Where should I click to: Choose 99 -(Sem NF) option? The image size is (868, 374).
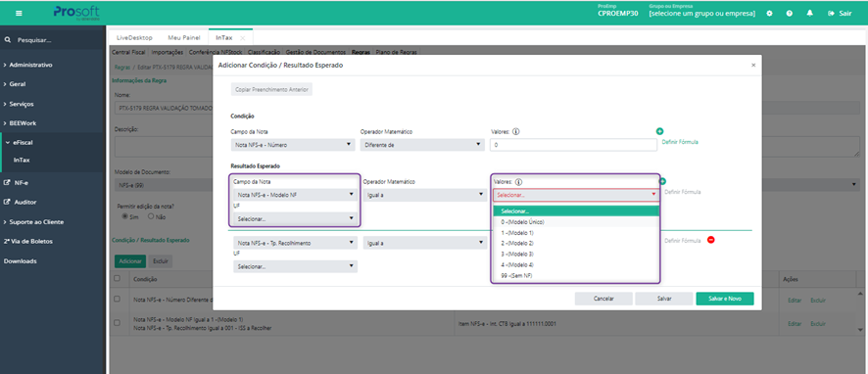576,275
